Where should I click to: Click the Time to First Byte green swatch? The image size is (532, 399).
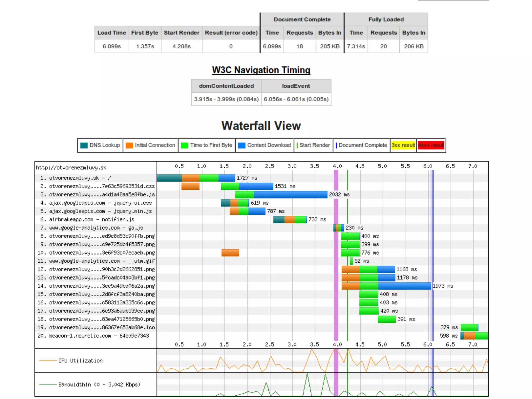(184, 145)
